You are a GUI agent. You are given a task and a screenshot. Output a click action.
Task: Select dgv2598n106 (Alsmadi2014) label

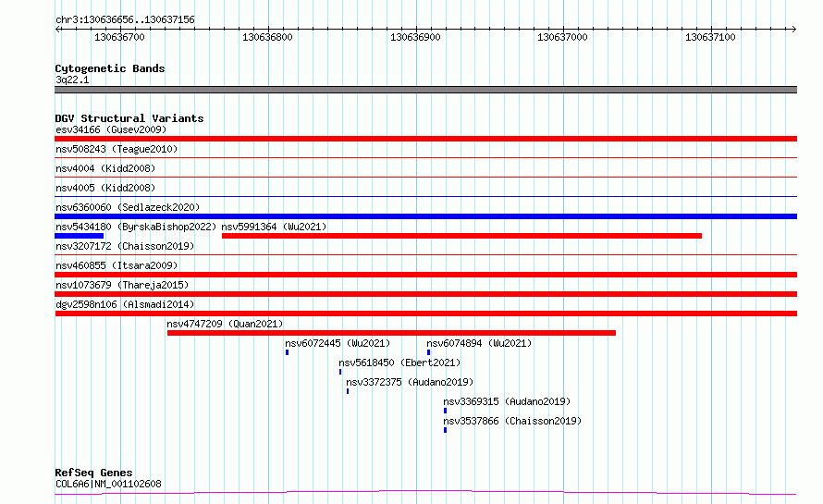tap(125, 304)
